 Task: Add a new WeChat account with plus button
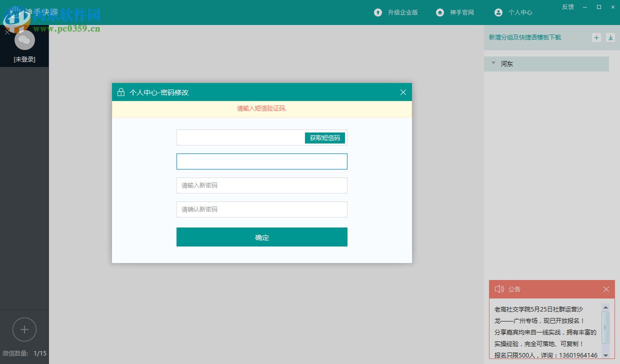pos(24,329)
